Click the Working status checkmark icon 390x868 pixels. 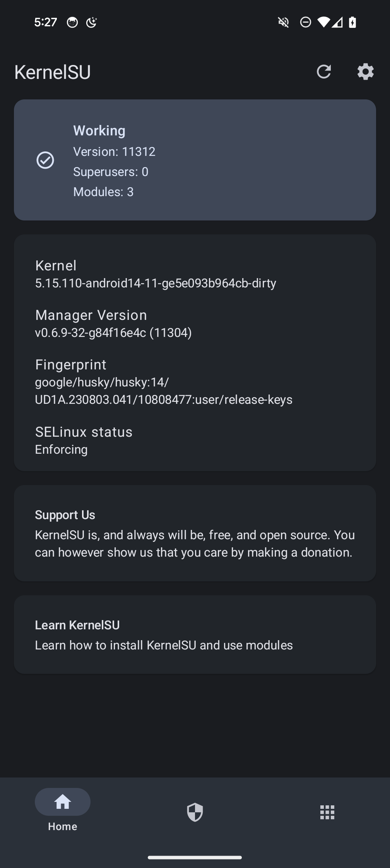(45, 160)
